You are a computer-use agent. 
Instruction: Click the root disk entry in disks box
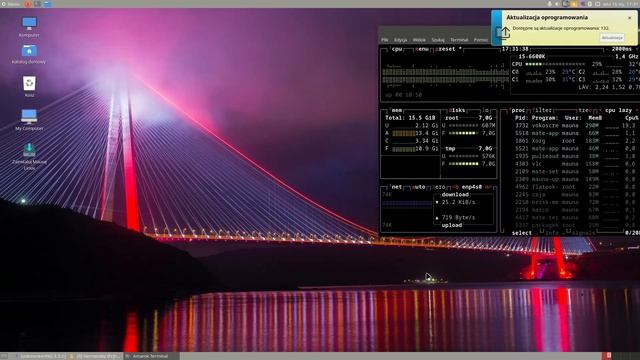(452, 118)
